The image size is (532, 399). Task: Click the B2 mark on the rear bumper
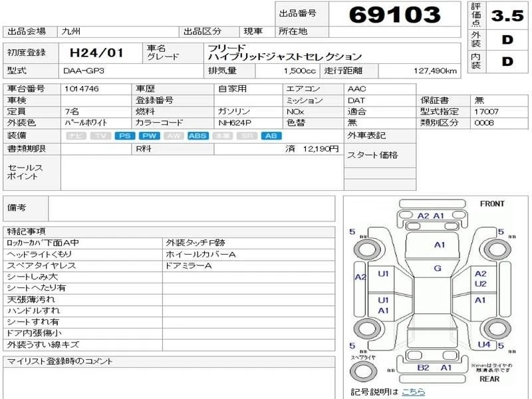coord(423,368)
